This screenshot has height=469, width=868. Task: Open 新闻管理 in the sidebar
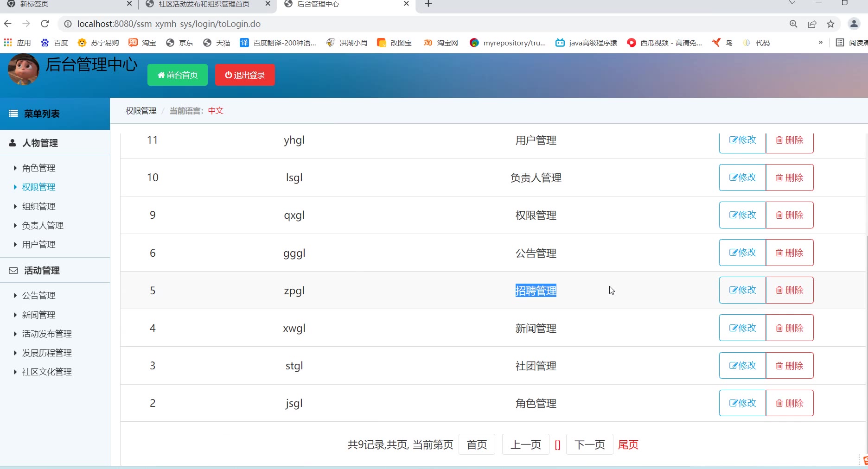(38, 315)
